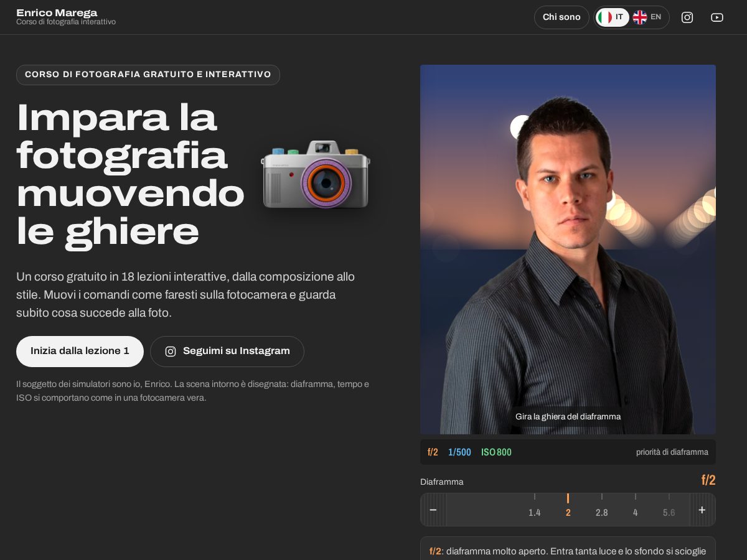The height and width of the screenshot is (560, 747).
Task: Click the Italian flag icon
Action: tap(604, 17)
